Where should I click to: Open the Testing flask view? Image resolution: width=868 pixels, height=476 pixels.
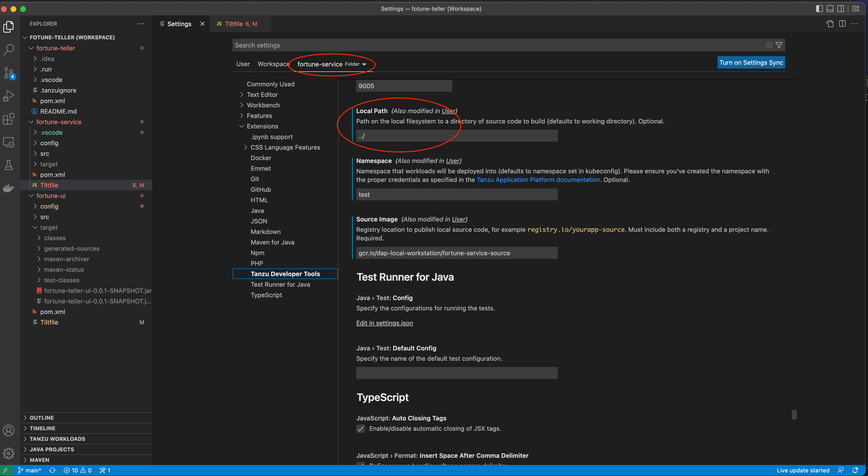click(x=9, y=165)
